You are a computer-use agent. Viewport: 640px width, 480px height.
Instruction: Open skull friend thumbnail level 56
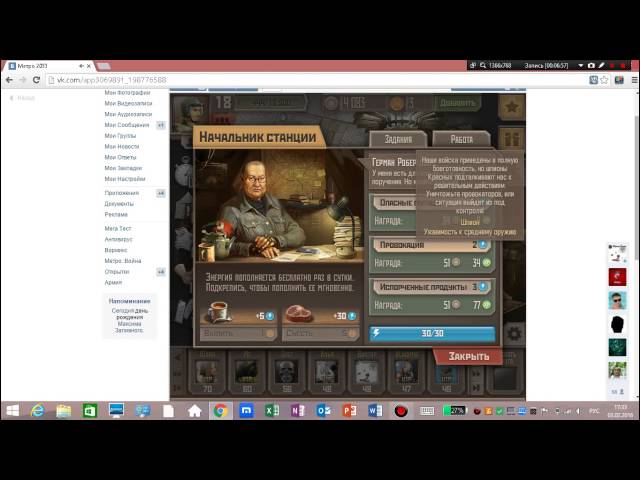point(287,373)
